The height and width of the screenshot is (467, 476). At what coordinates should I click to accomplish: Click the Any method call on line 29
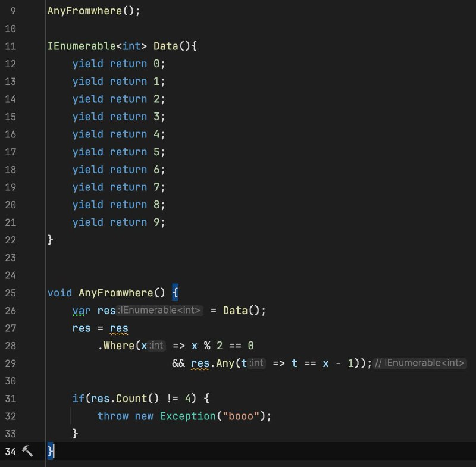click(x=225, y=363)
